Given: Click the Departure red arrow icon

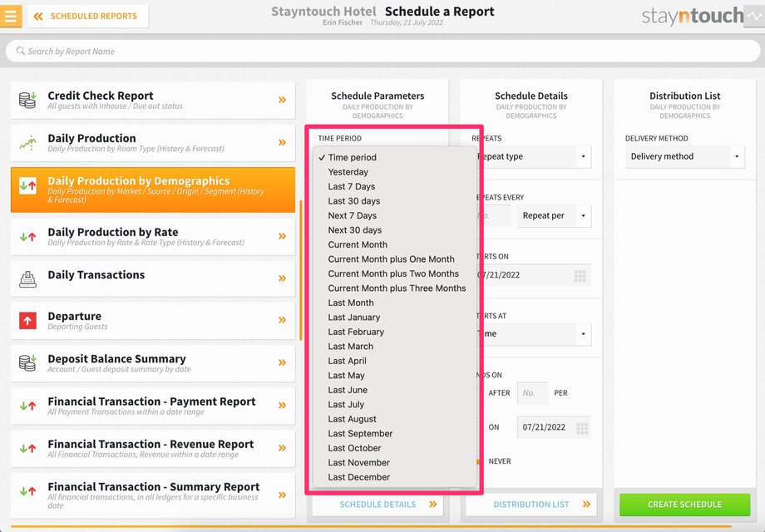Looking at the screenshot, I should click(x=27, y=321).
